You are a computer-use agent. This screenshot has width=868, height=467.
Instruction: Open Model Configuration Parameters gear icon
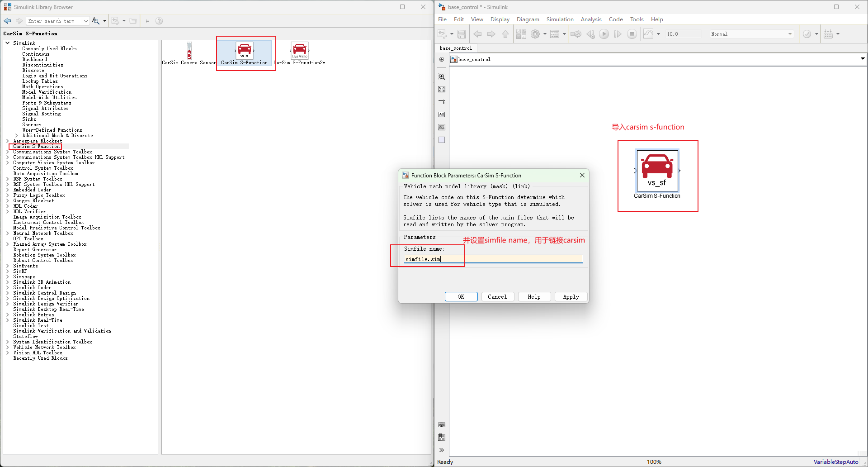[535, 34]
